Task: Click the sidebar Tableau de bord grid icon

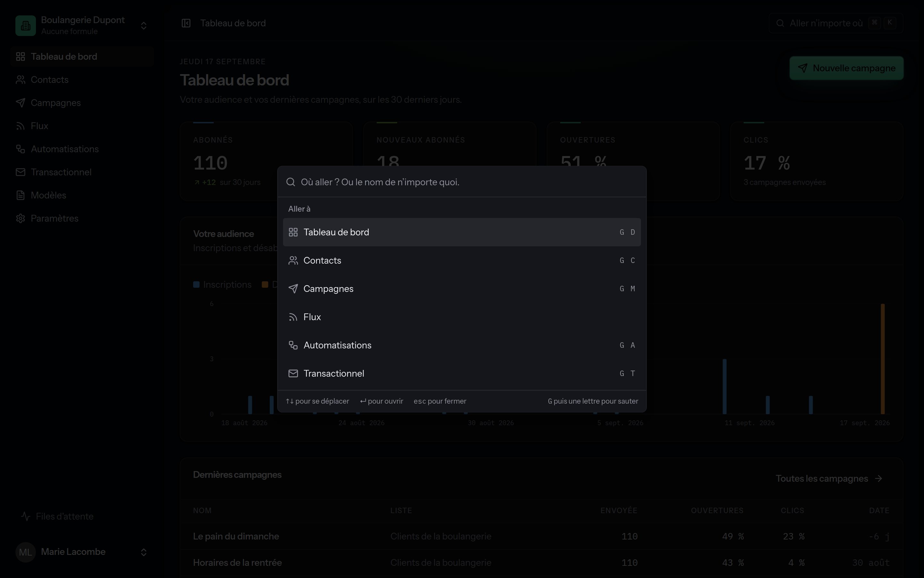Action: click(21, 57)
